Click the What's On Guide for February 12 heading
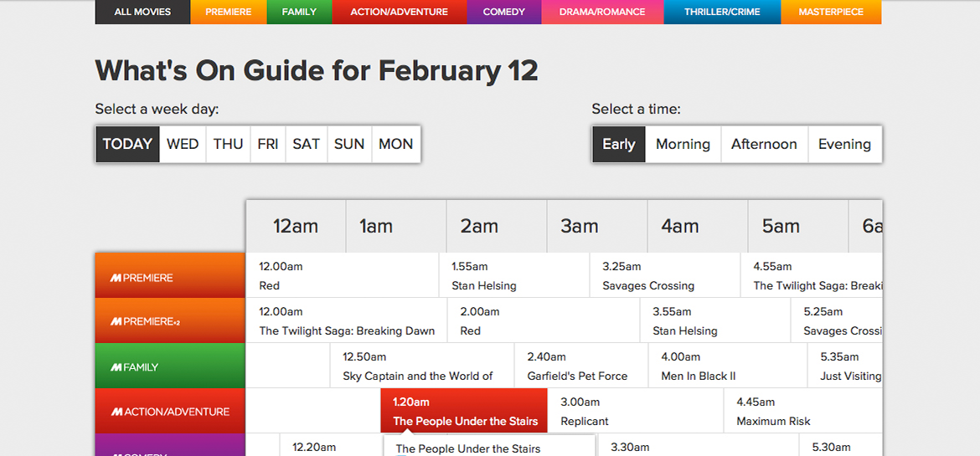The width and height of the screenshot is (980, 456). [317, 70]
